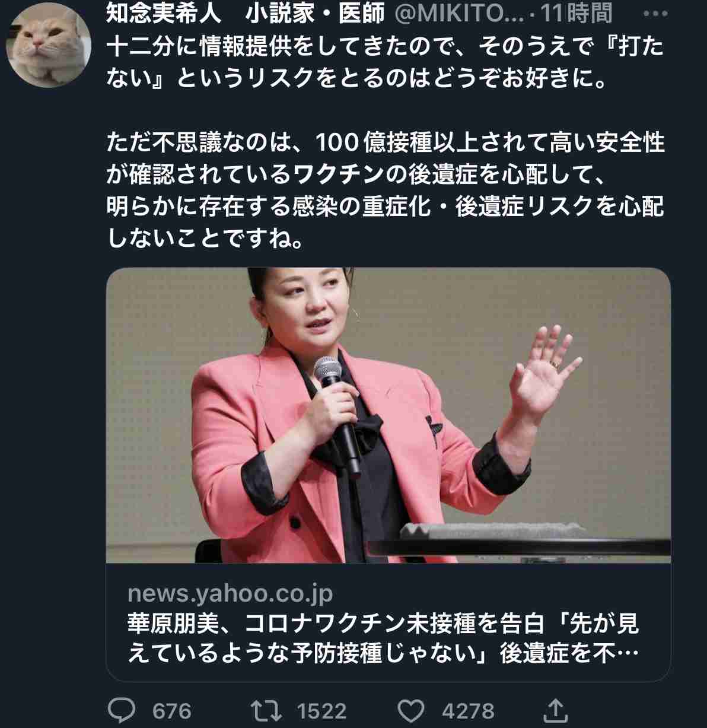
Task: View the 4278 likes count
Action: point(468,711)
